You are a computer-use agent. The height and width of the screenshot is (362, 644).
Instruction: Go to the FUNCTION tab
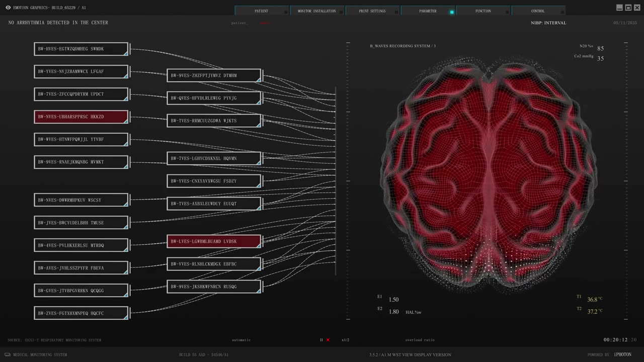[483, 11]
